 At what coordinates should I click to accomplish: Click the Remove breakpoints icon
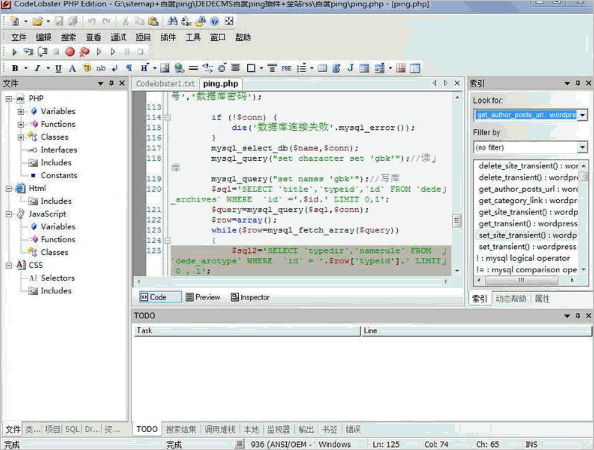tap(84, 52)
